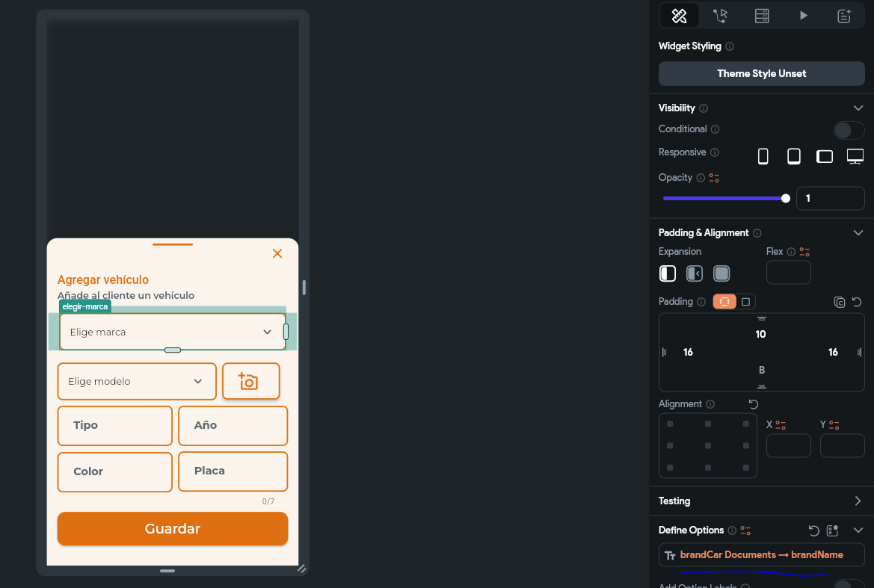
Task: Click the Placa text field
Action: (233, 471)
